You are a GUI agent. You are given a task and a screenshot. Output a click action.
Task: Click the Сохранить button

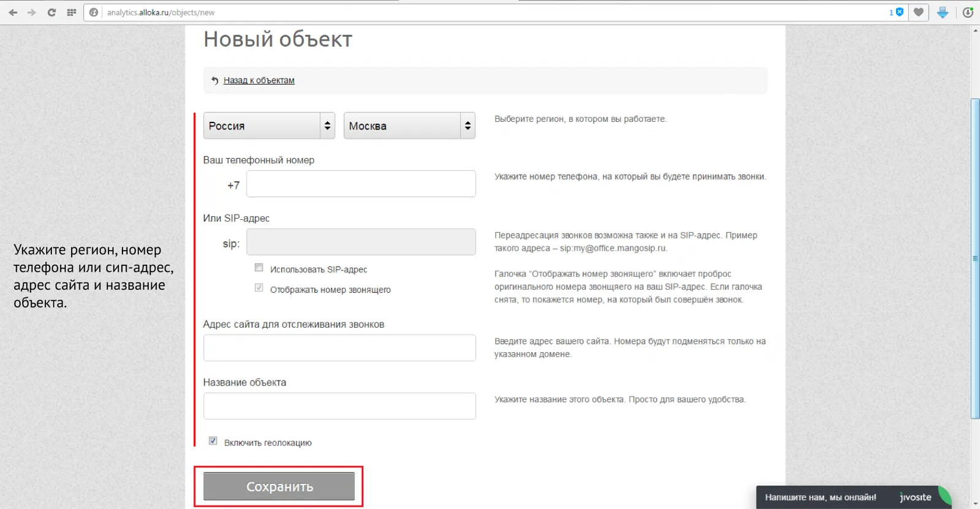[x=279, y=486]
